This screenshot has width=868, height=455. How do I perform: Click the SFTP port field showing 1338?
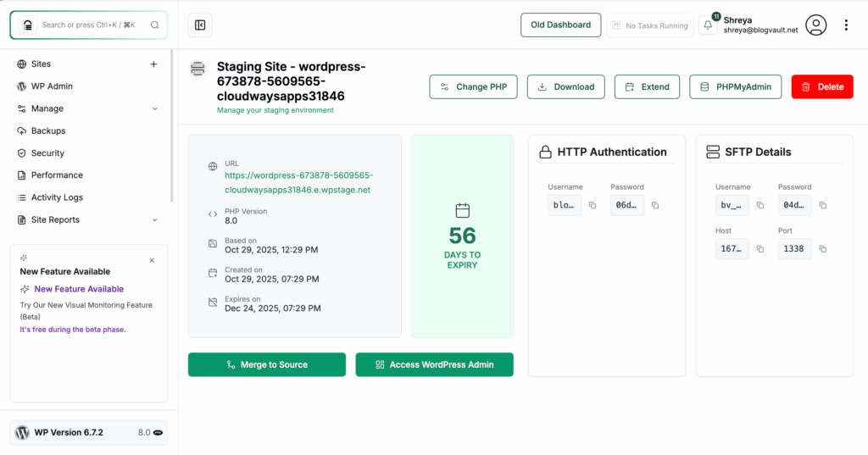coord(794,249)
